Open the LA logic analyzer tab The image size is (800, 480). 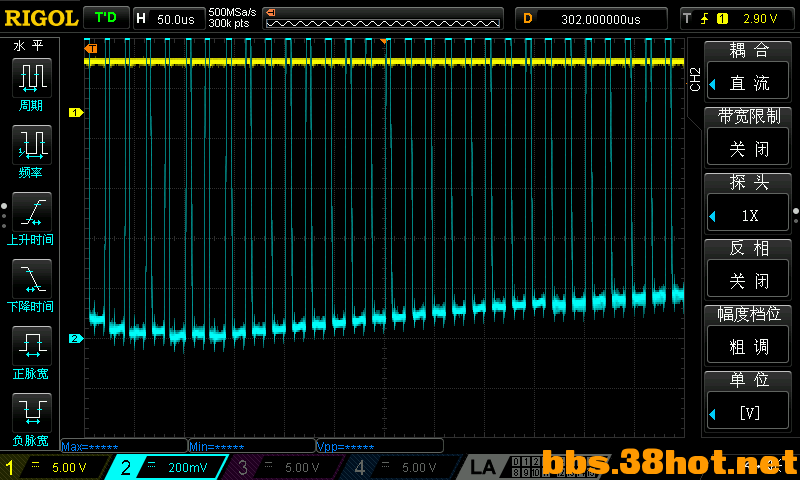click(x=482, y=467)
